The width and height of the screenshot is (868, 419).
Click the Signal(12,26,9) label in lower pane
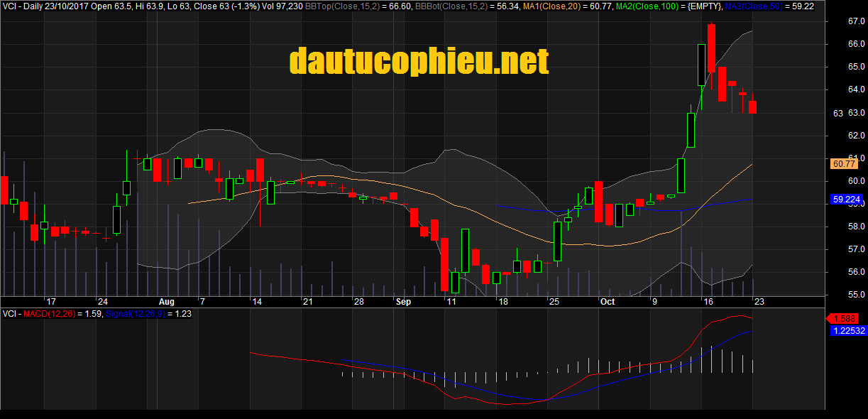[135, 313]
